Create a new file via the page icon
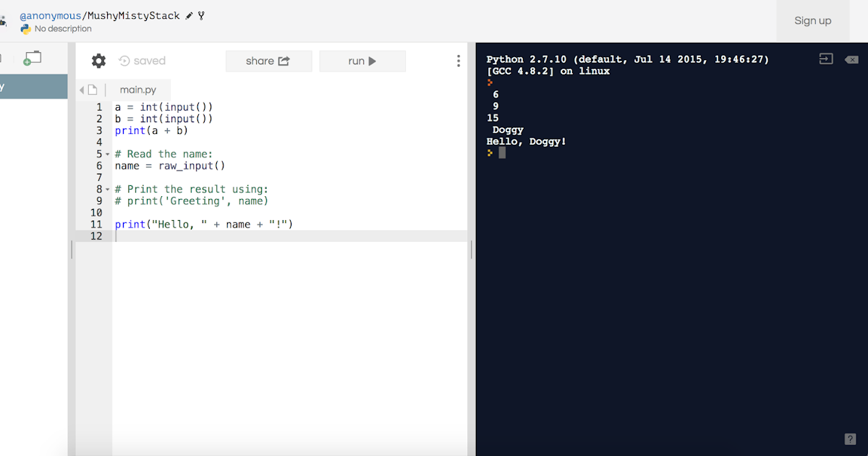 click(x=91, y=88)
